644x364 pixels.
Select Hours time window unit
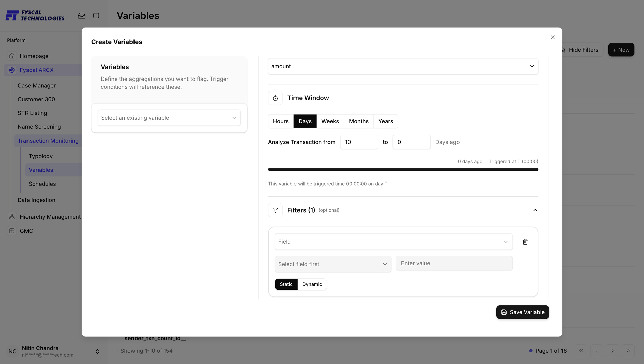pyautogui.click(x=281, y=121)
